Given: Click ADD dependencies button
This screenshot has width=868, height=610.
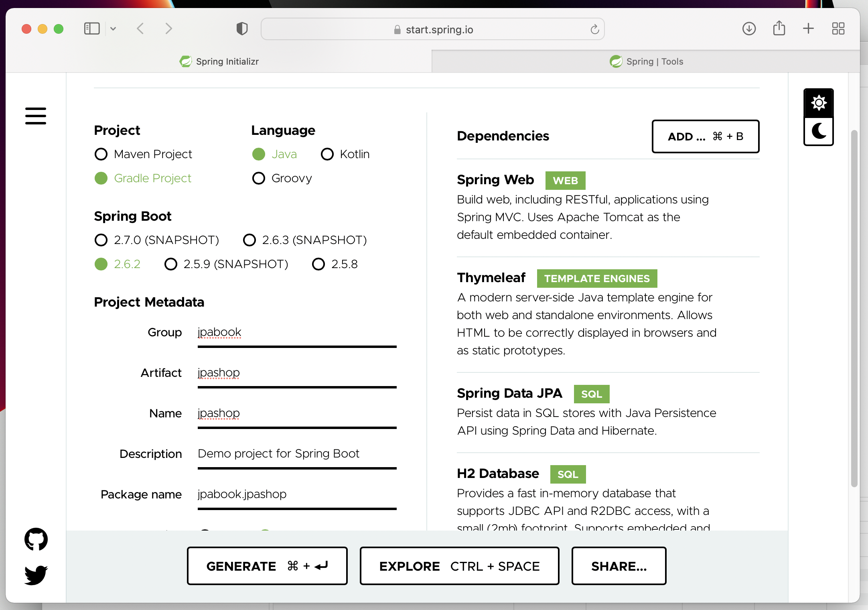Looking at the screenshot, I should point(706,136).
